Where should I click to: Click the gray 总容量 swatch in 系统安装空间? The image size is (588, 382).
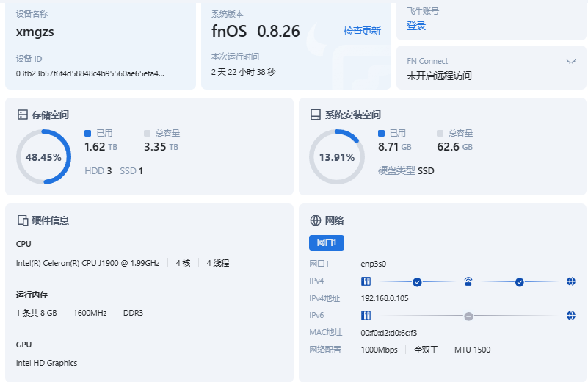pyautogui.click(x=440, y=133)
